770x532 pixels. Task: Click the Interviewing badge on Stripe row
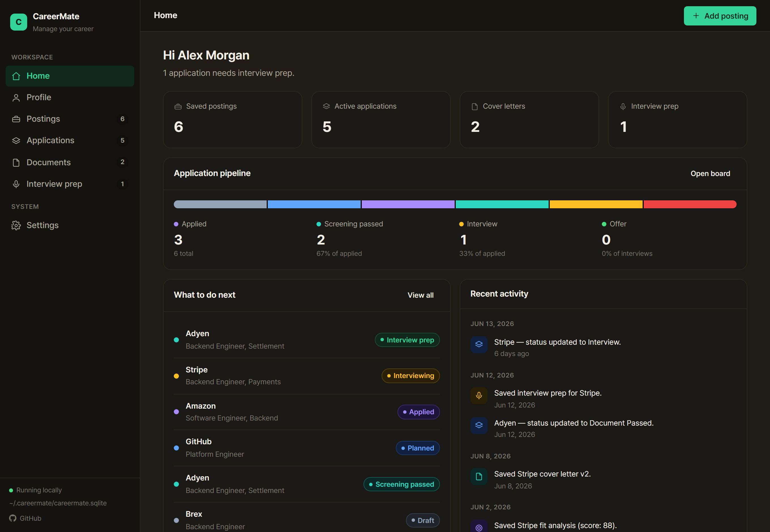pos(410,376)
